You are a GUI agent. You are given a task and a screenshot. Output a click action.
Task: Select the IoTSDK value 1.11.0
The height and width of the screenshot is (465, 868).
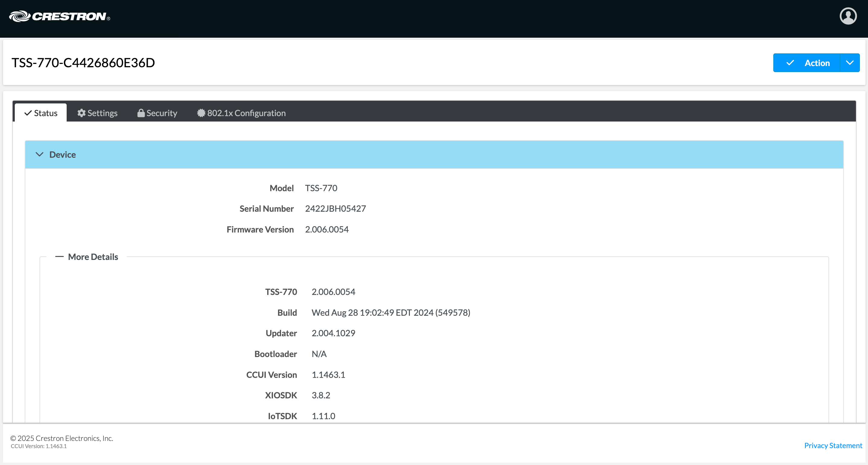323,416
